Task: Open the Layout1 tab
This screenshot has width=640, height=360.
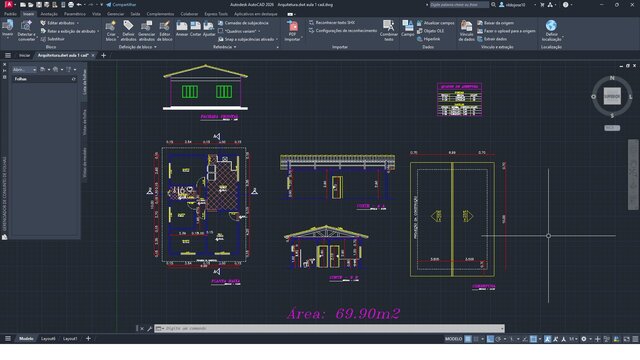Action: [70, 339]
